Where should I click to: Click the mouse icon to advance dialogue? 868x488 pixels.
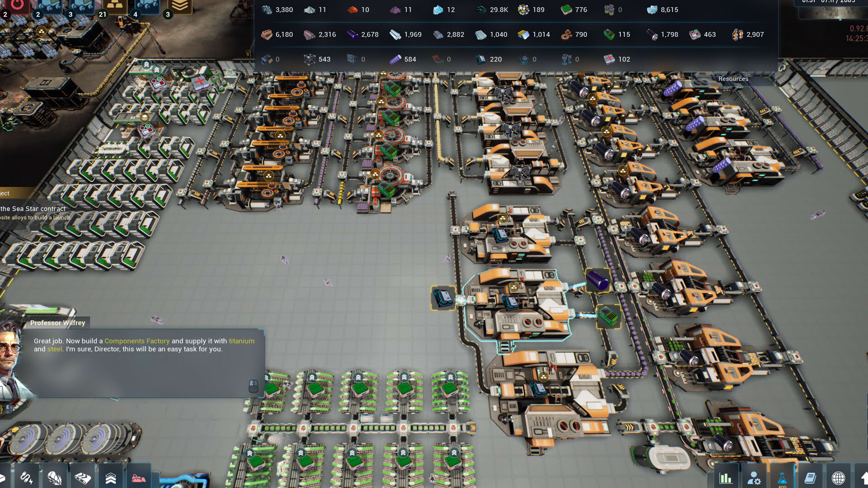coord(253,386)
